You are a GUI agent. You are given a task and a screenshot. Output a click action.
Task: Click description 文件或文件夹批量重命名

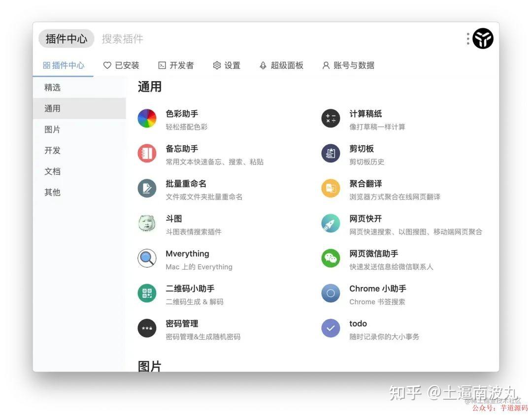(x=204, y=197)
